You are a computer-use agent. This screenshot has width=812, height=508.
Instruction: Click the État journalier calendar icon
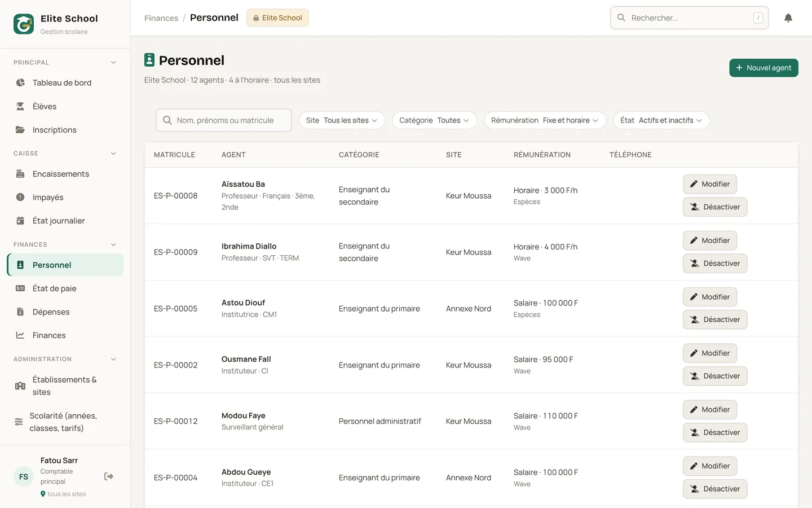(x=20, y=221)
